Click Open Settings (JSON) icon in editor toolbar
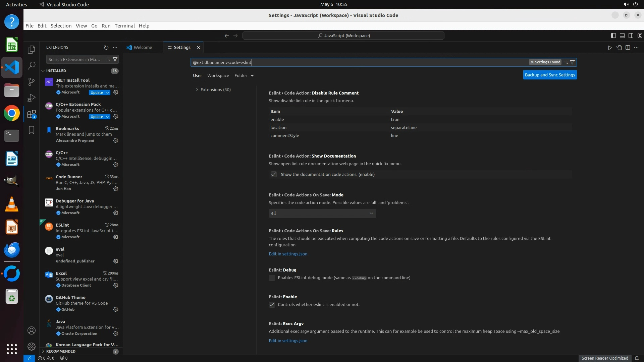This screenshot has height=362, width=644. [619, 48]
